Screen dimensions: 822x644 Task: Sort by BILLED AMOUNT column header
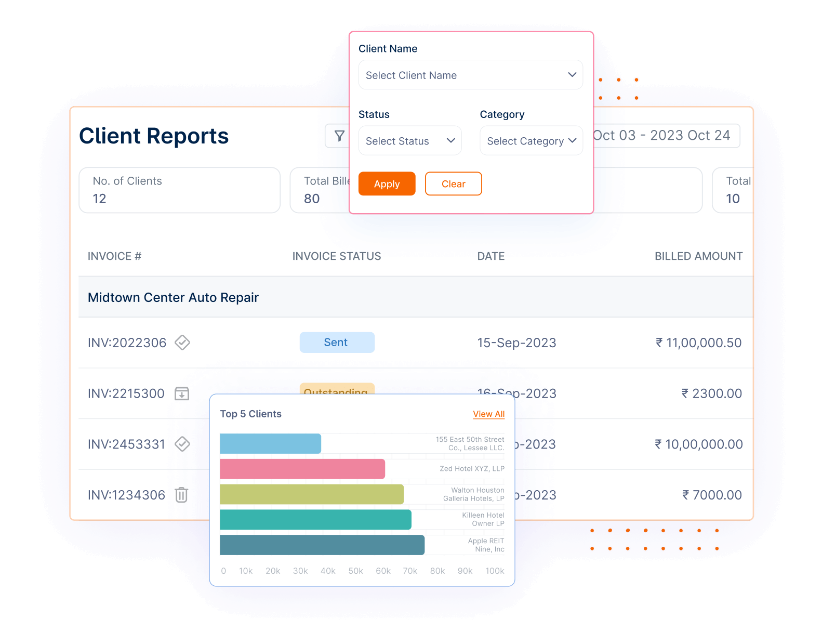click(x=698, y=256)
